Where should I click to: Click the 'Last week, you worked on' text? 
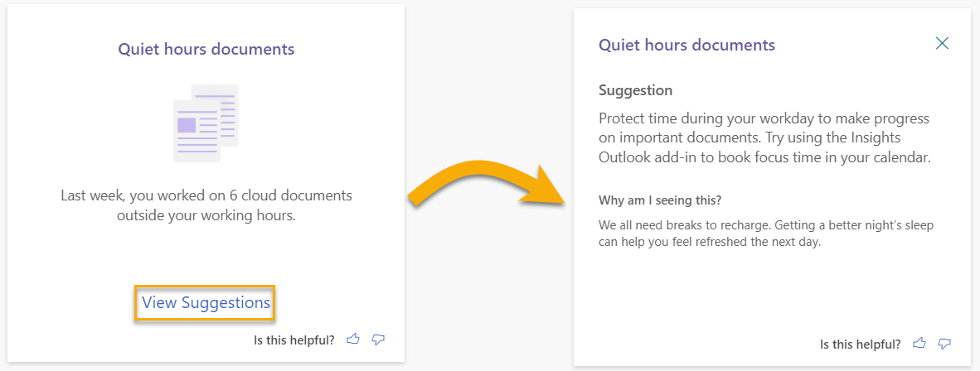click(206, 195)
